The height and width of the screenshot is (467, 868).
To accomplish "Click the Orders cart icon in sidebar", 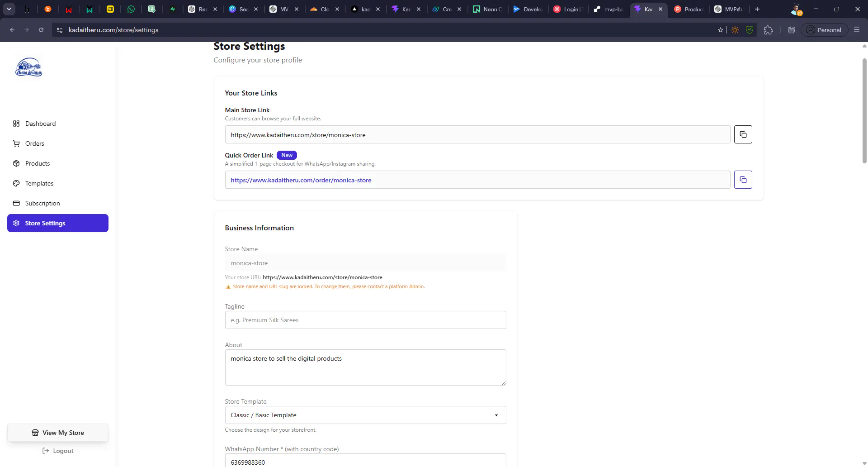I will (x=16, y=143).
